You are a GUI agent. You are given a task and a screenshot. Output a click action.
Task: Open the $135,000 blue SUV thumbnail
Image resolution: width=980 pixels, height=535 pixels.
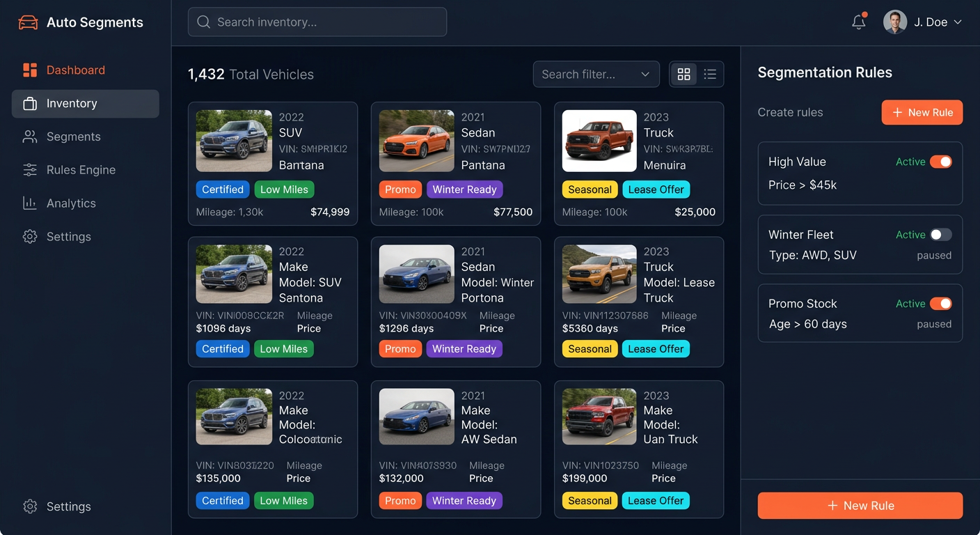tap(234, 417)
